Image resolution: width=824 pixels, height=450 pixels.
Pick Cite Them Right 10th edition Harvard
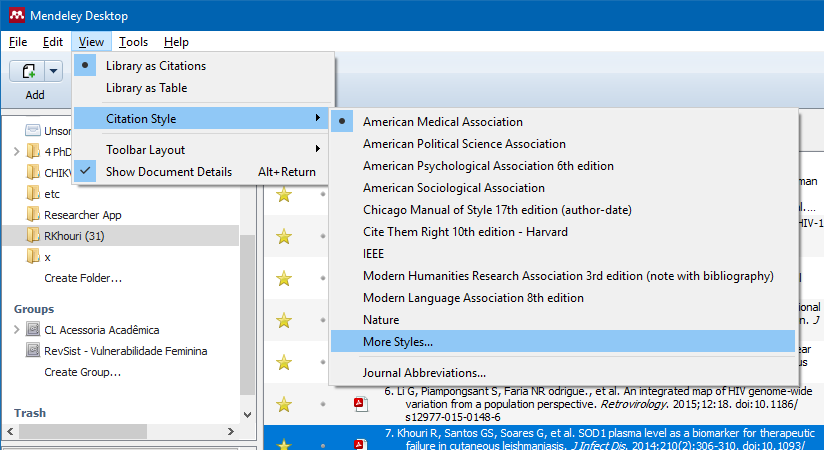coord(563,232)
